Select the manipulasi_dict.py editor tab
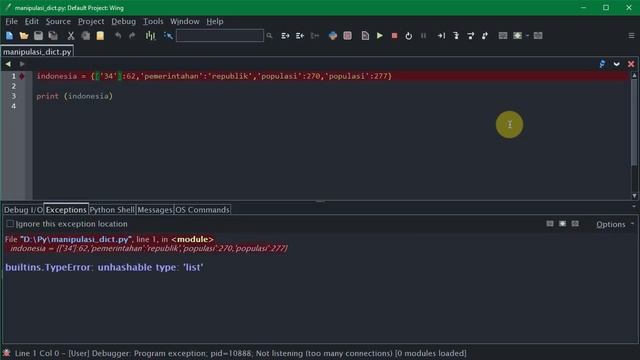The height and width of the screenshot is (360, 640). point(37,52)
